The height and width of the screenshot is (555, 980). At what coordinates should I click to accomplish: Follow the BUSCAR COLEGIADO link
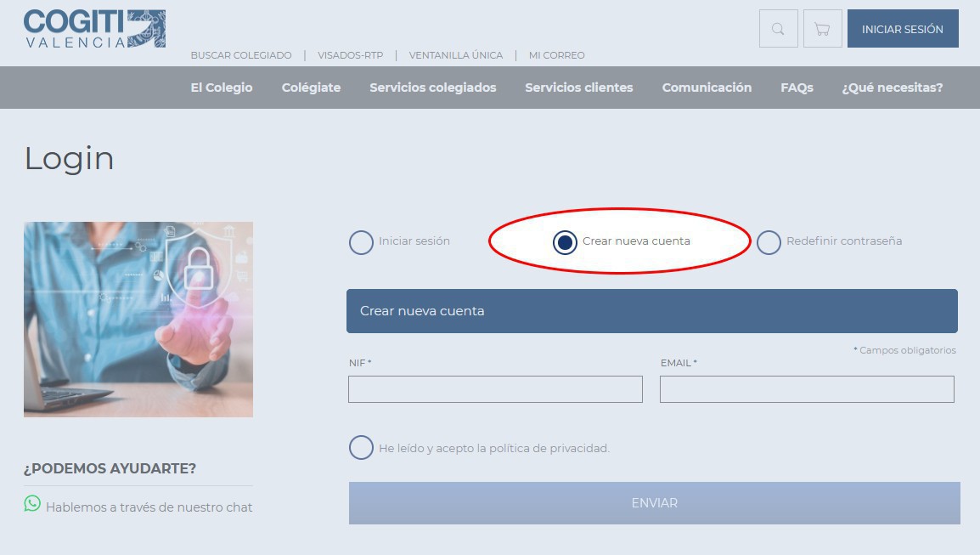241,55
